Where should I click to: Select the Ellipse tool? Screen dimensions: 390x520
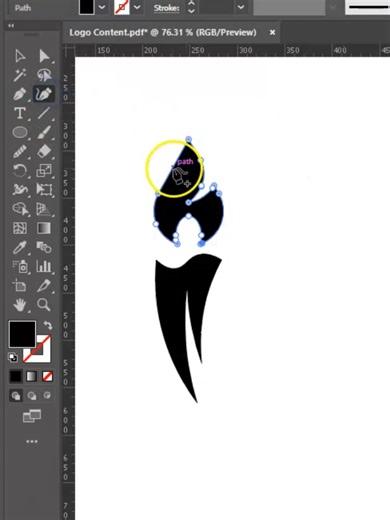(20, 132)
